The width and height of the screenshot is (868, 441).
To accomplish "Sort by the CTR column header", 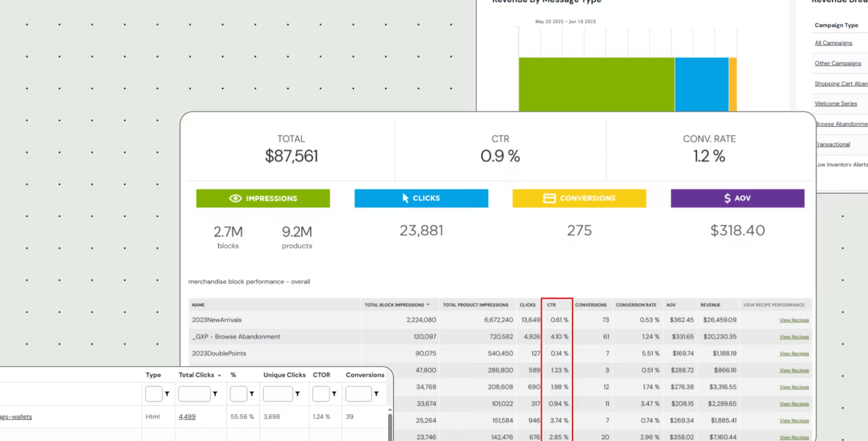I will [551, 305].
